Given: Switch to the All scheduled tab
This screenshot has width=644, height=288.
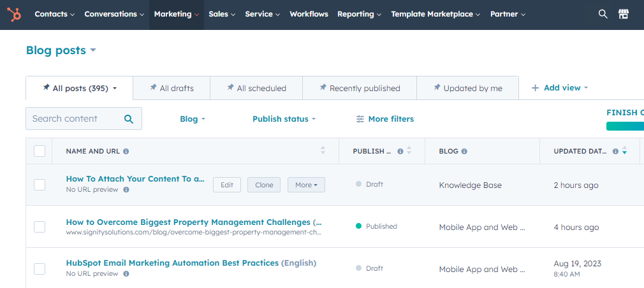Looking at the screenshot, I should point(256,88).
